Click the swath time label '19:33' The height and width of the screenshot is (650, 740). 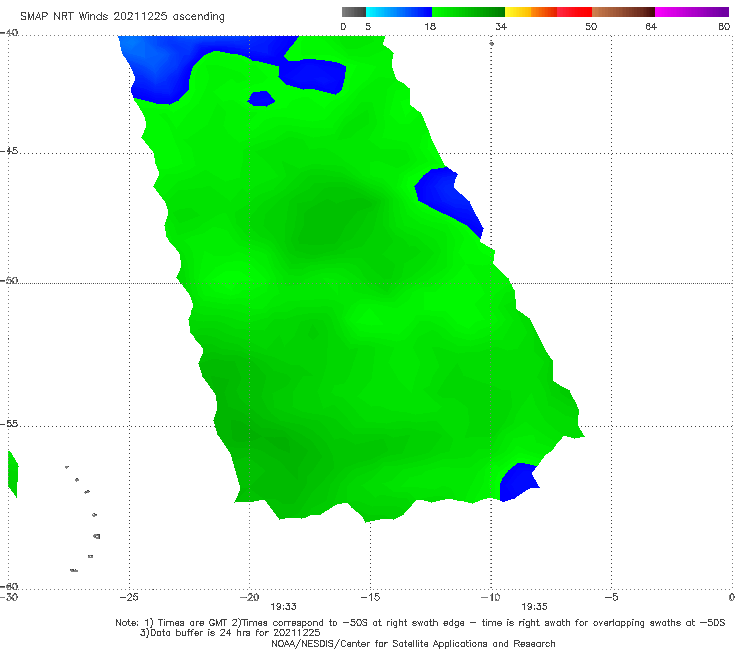[x=283, y=607]
